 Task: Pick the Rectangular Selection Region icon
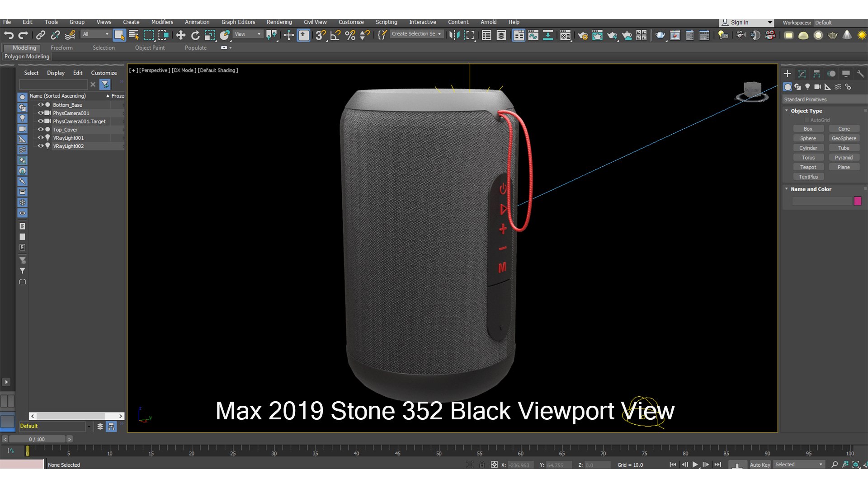149,35
